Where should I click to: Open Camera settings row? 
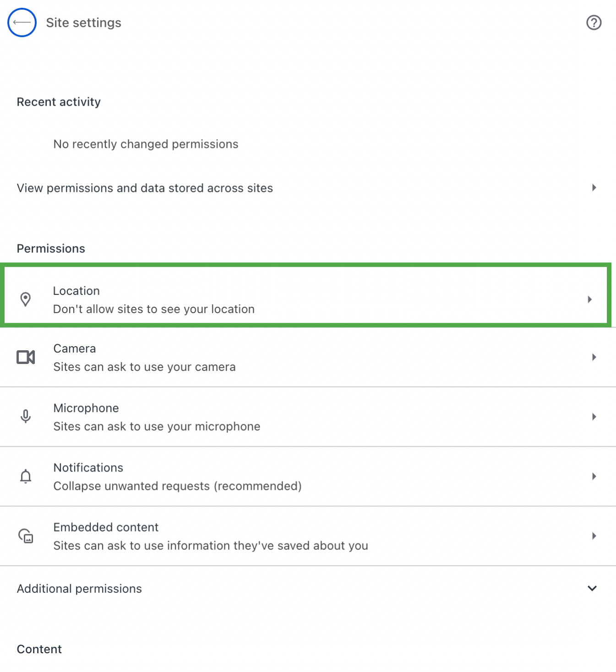click(308, 358)
